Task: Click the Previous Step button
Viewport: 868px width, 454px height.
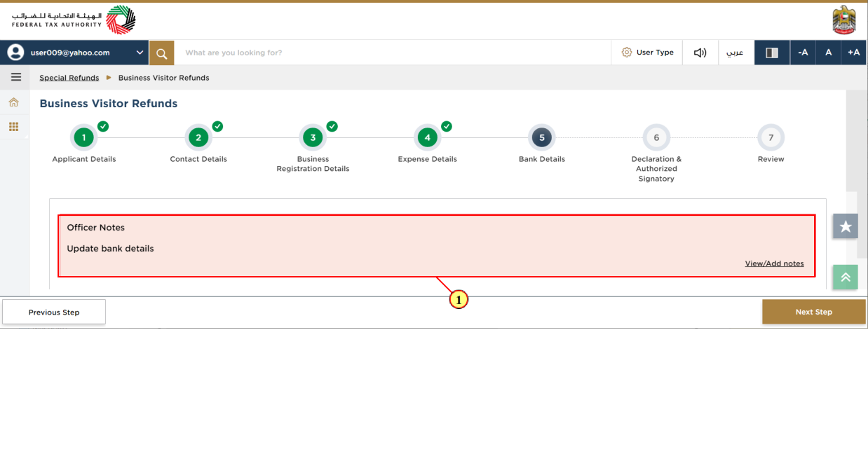Action: click(54, 312)
